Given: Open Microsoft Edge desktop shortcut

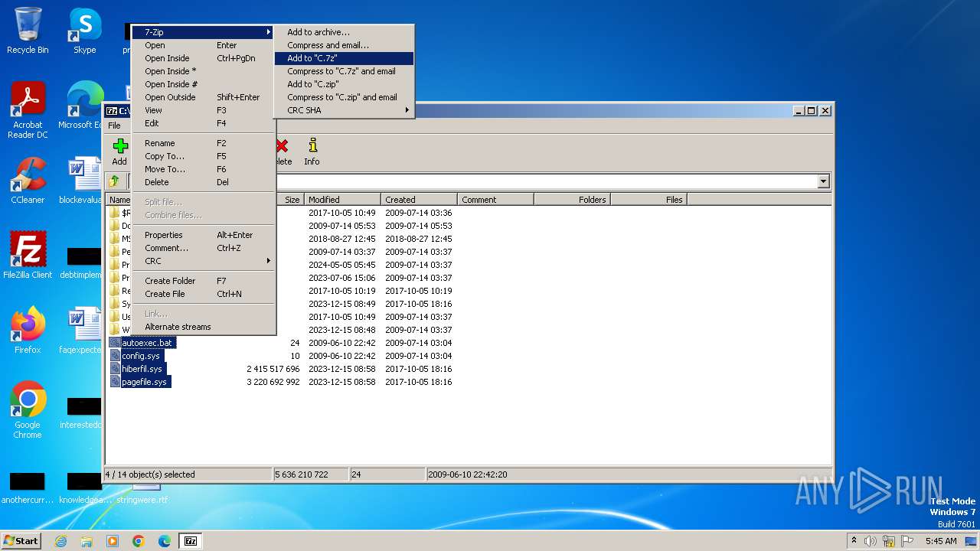Looking at the screenshot, I should (80, 106).
